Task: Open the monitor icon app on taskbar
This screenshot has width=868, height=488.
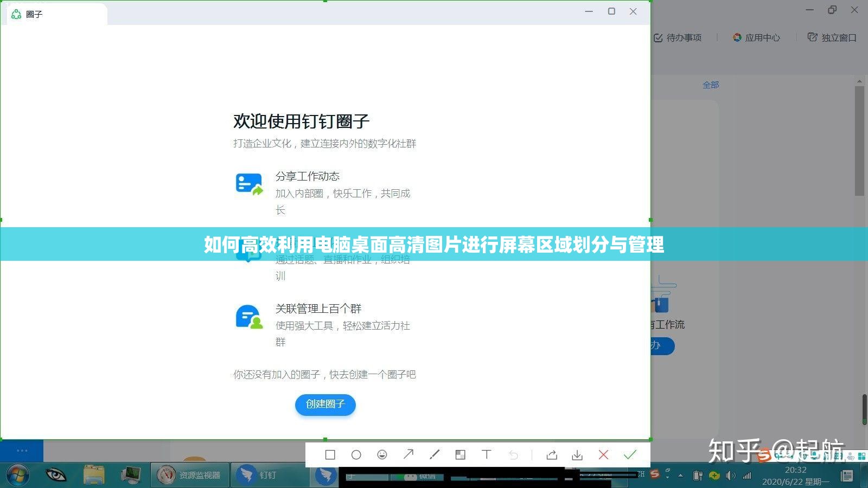Action: 131,476
